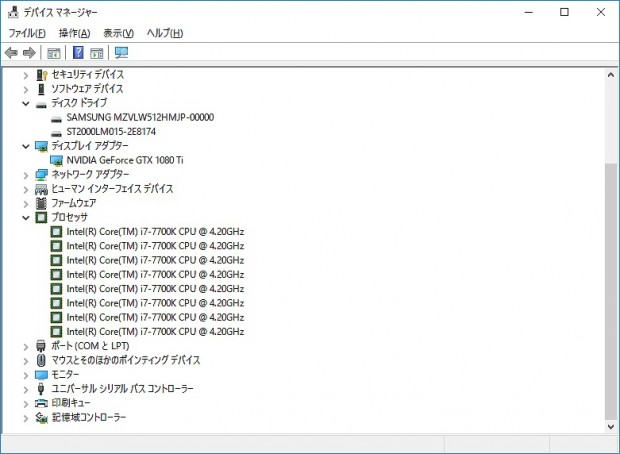Click the SAMSUNG MZVLW512HMJP disk icon
The height and width of the screenshot is (454, 620).
pos(57,119)
